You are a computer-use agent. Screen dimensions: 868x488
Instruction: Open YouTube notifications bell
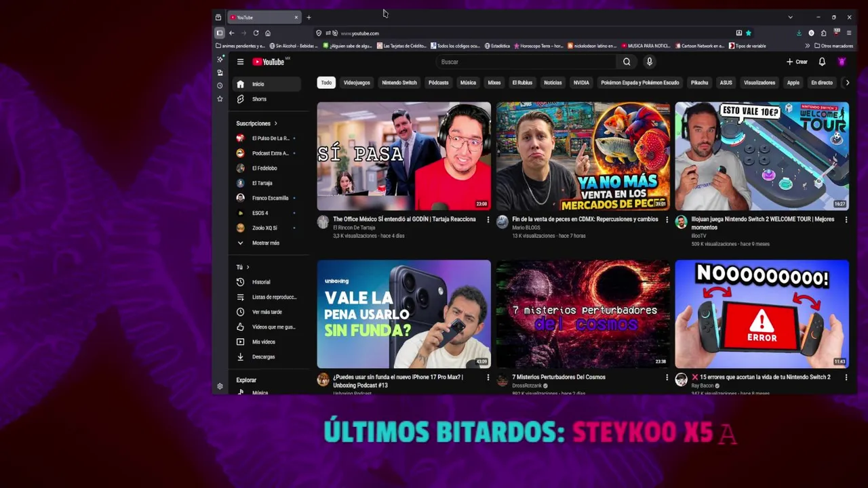(822, 62)
